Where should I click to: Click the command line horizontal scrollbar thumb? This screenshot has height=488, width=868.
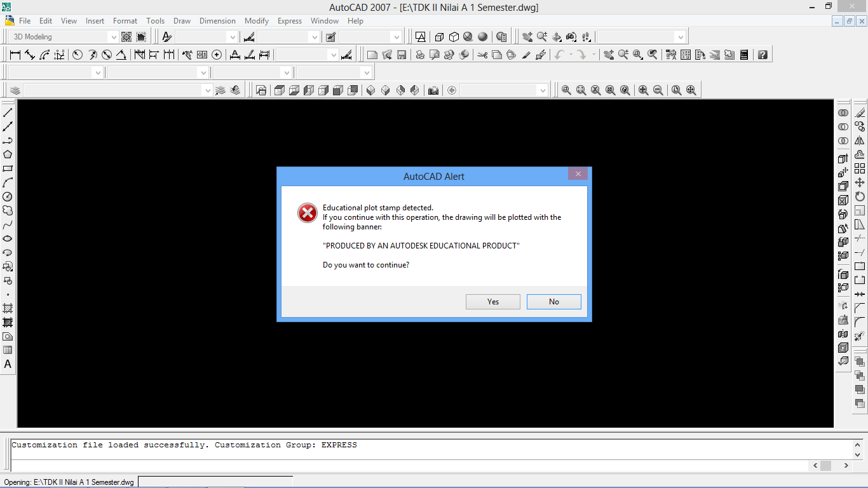tap(825, 466)
